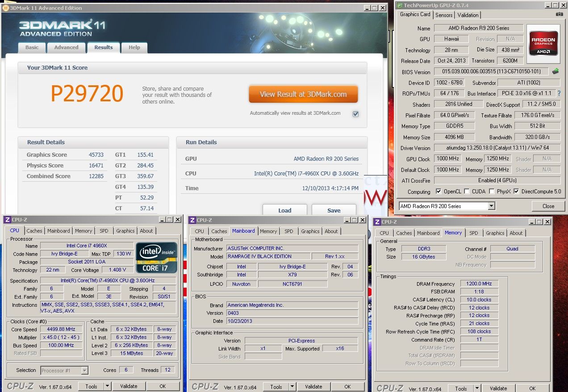The image size is (568, 392).
Task: Click the RAMPAGE IV BLACK EDITION model field
Action: (268, 256)
